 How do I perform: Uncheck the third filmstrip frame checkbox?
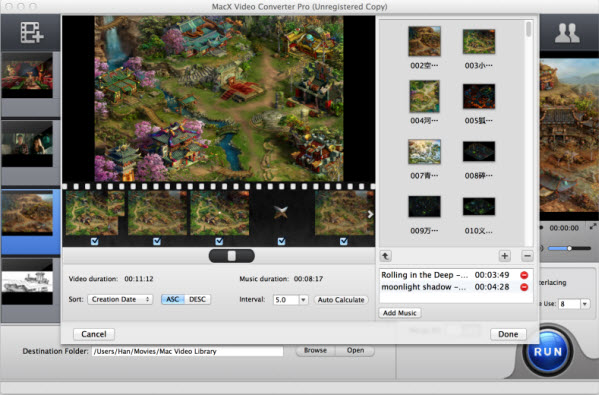[x=219, y=241]
